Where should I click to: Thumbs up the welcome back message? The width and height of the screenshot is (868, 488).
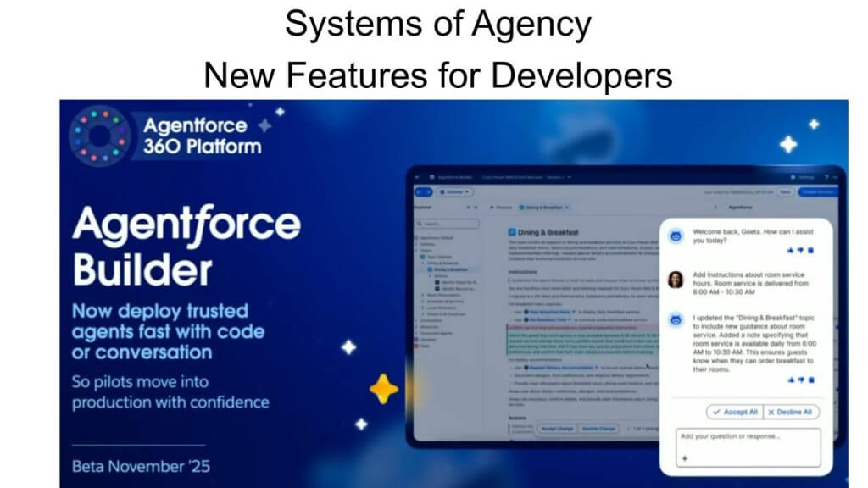pyautogui.click(x=792, y=251)
